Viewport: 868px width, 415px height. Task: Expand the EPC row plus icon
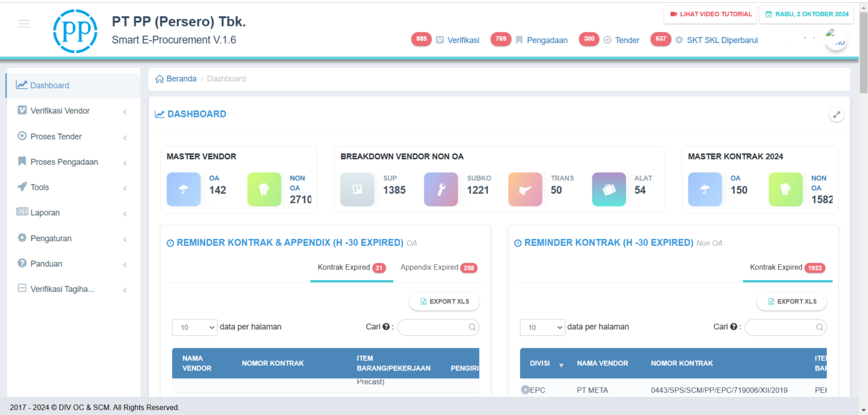[x=525, y=390]
